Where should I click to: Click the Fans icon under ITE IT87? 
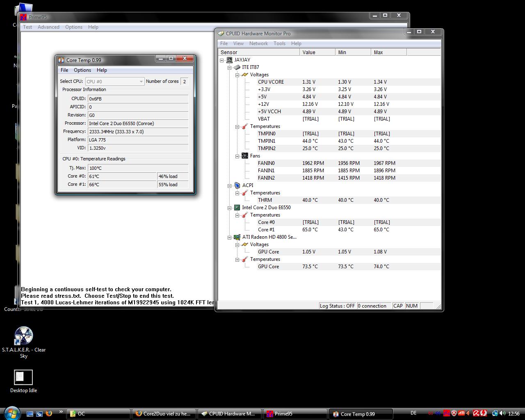coord(245,156)
